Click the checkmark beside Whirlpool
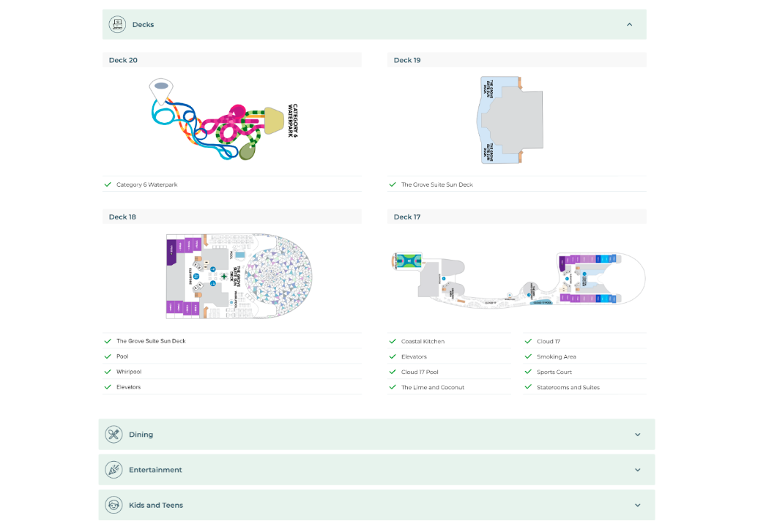 click(x=108, y=372)
